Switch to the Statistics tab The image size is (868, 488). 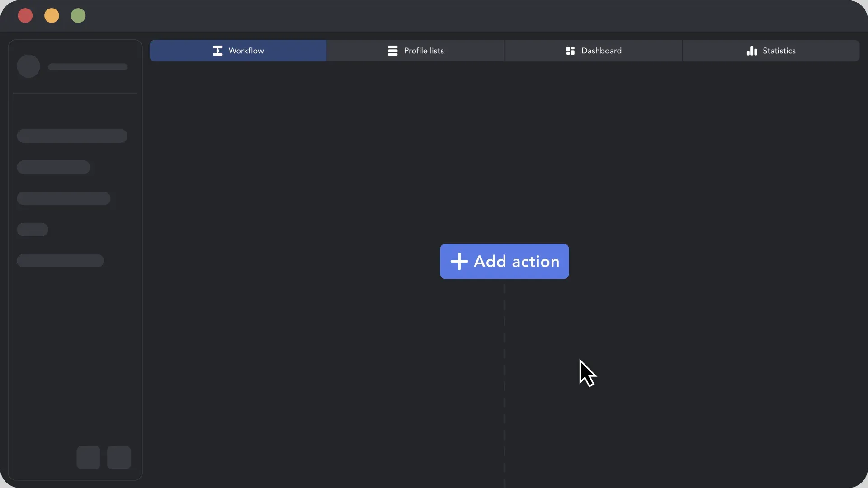coord(771,51)
